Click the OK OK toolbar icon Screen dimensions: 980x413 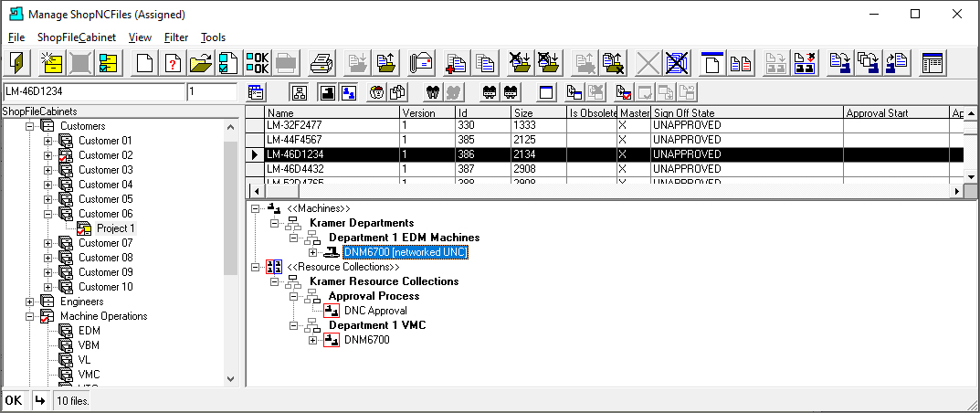(257, 62)
